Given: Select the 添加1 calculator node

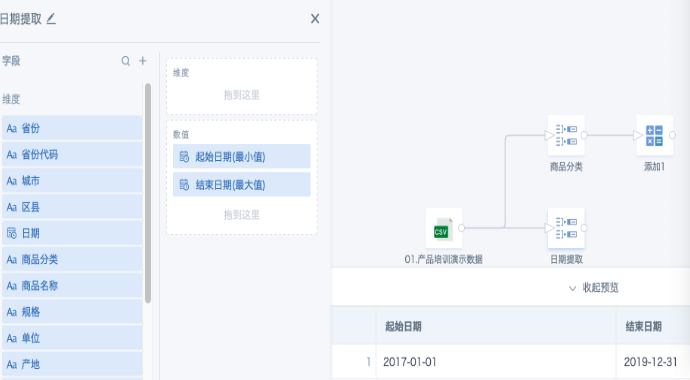Looking at the screenshot, I should coord(654,135).
